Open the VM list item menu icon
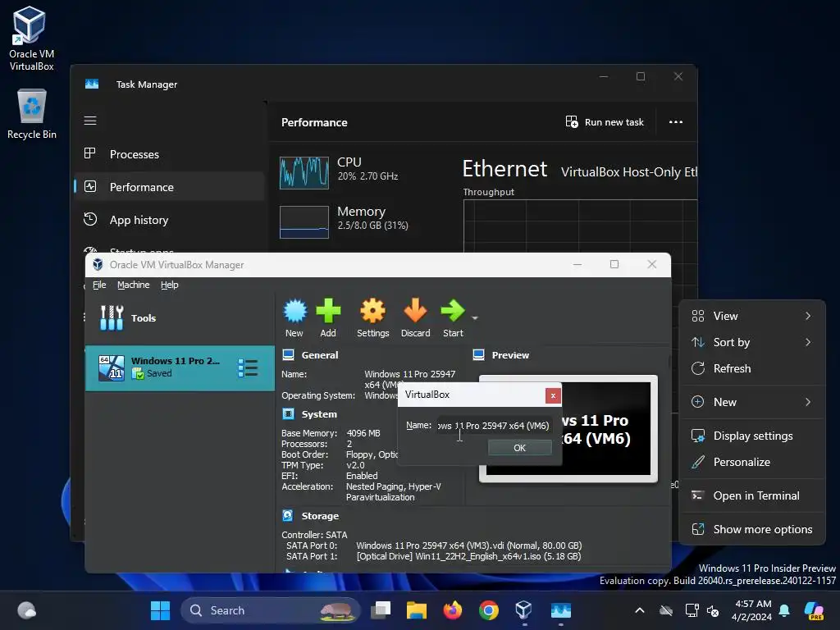This screenshot has height=630, width=840. pyautogui.click(x=248, y=368)
